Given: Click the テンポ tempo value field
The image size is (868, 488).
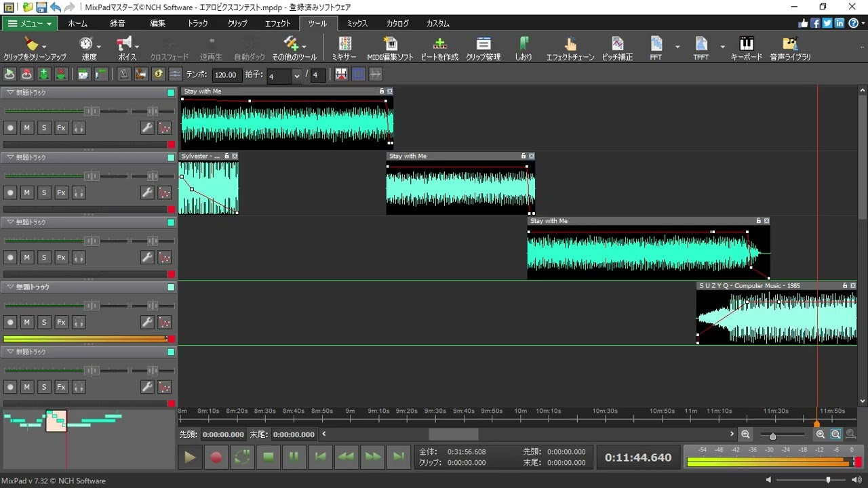Looking at the screenshot, I should tap(226, 75).
